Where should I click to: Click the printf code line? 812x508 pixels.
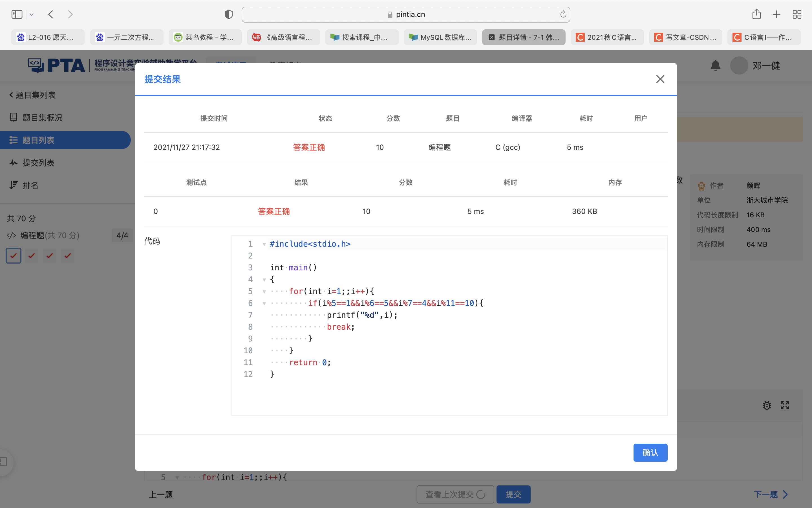[362, 315]
